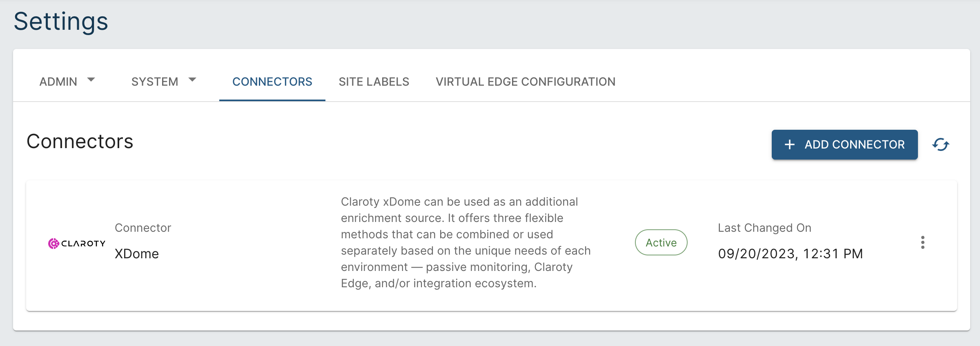Screen dimensions: 980x346
Task: Open the VIRTUAL EDGE CONFIGURATION tab
Action: point(526,82)
